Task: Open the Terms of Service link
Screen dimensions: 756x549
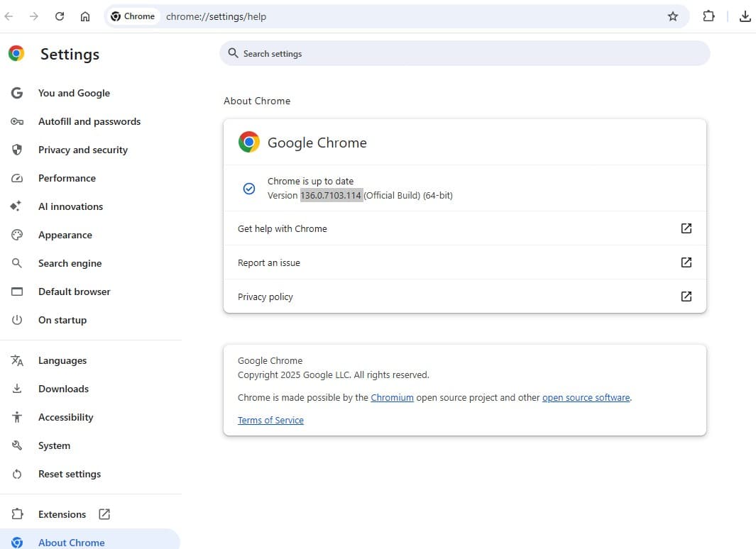Action: 270,421
